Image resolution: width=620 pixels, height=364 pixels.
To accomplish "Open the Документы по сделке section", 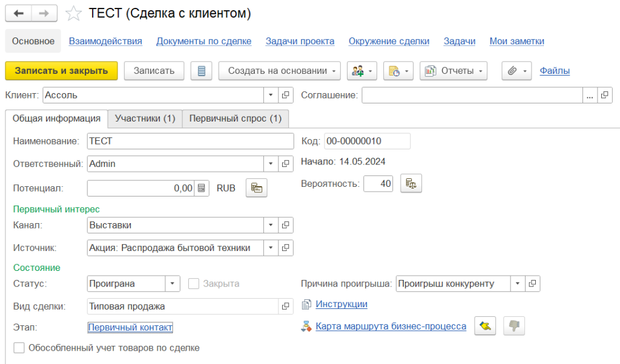I will [x=203, y=41].
